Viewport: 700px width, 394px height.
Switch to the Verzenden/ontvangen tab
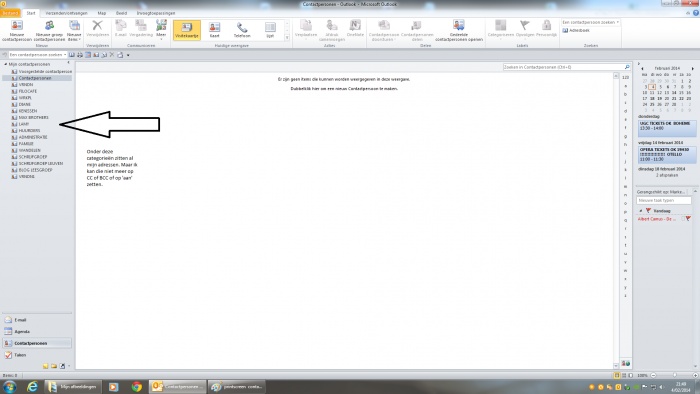click(67, 13)
